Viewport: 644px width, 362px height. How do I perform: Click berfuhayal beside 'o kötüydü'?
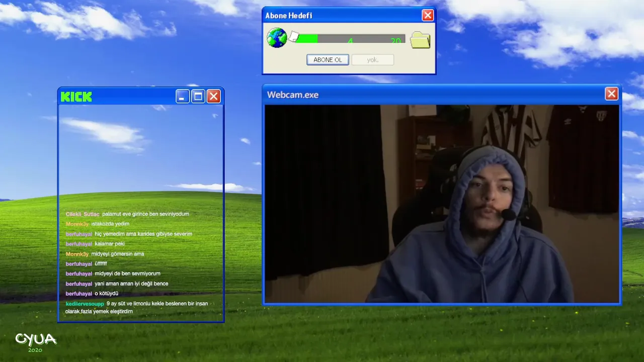click(x=79, y=294)
